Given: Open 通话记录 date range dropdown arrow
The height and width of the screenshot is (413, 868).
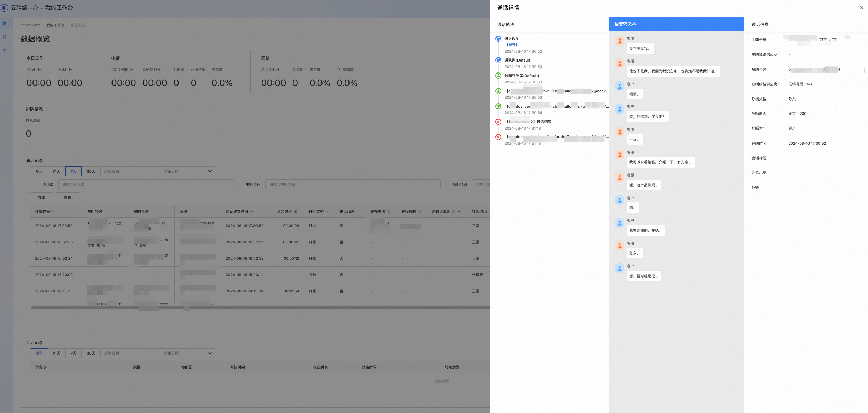Looking at the screenshot, I should point(210,171).
